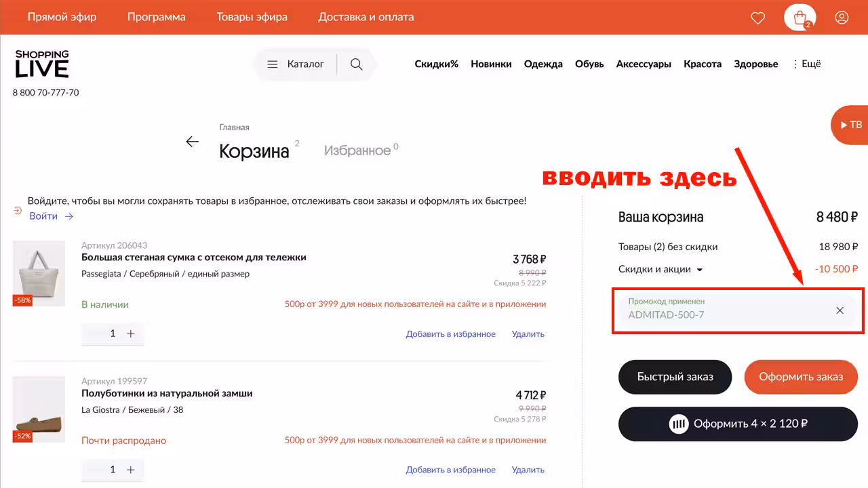Open the user account profile icon

pyautogui.click(x=842, y=18)
